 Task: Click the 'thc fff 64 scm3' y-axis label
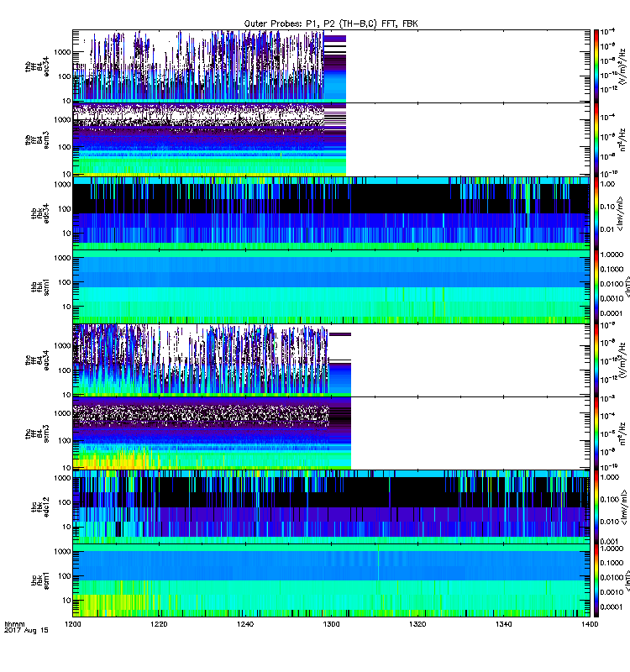pos(37,433)
